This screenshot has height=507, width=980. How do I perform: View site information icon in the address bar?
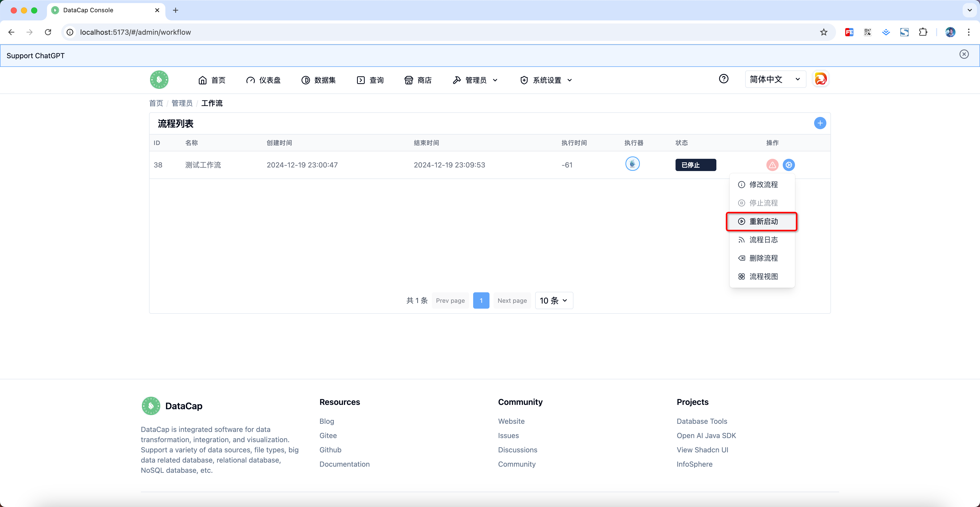pyautogui.click(x=70, y=32)
